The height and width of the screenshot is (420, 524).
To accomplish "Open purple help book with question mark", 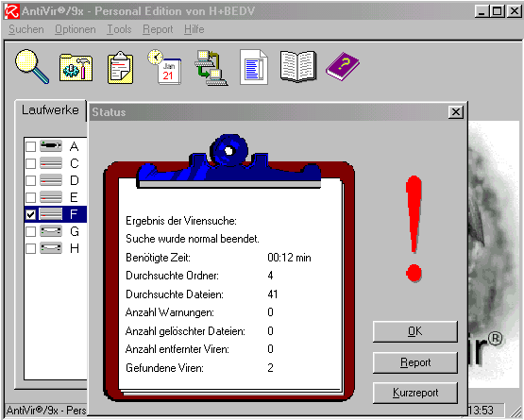I will tap(343, 66).
